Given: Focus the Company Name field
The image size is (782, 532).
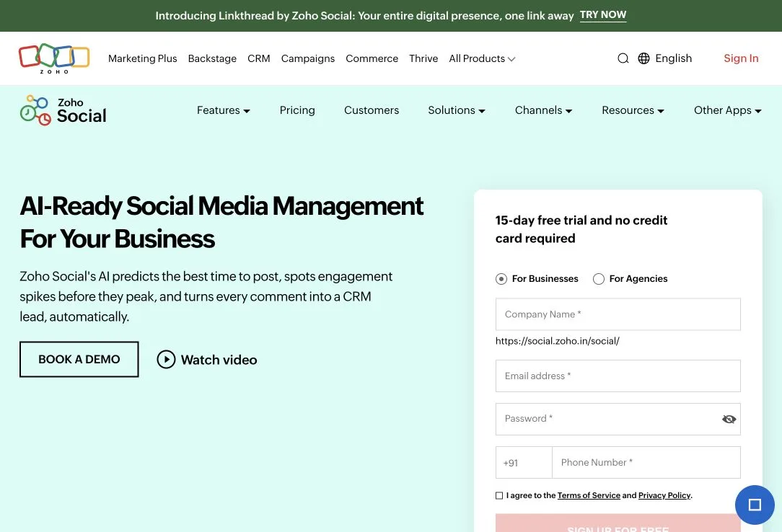Looking at the screenshot, I should [x=618, y=314].
